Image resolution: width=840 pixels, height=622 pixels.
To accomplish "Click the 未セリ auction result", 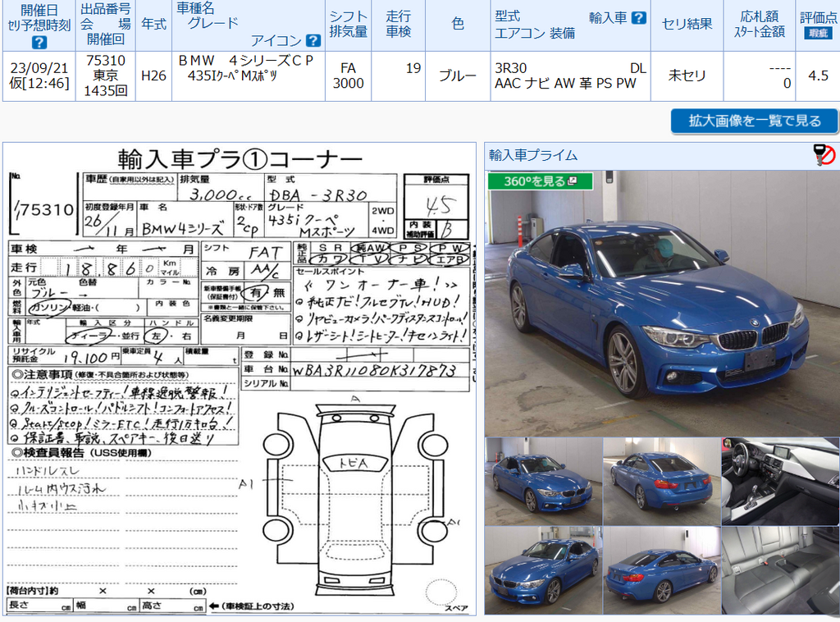I will coord(687,76).
